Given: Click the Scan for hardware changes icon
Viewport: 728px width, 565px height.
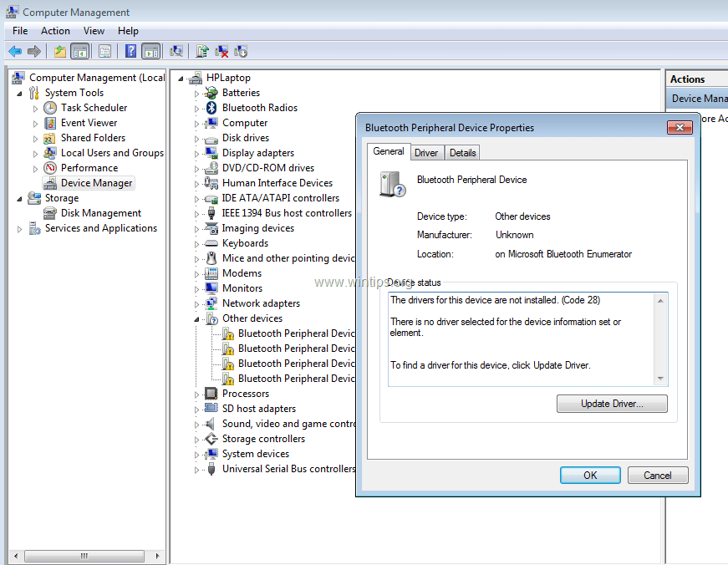Looking at the screenshot, I should coord(177,51).
